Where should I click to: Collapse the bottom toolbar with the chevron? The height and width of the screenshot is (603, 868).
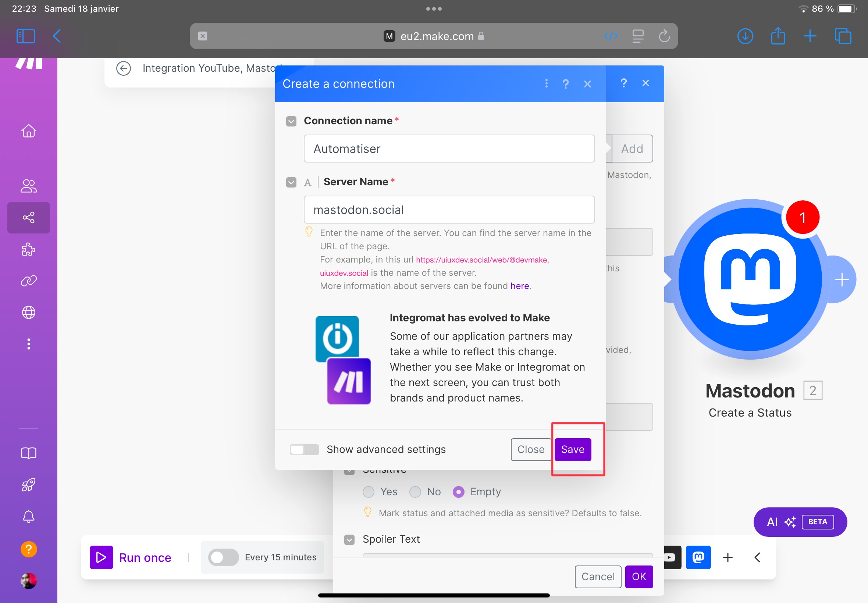click(x=757, y=557)
